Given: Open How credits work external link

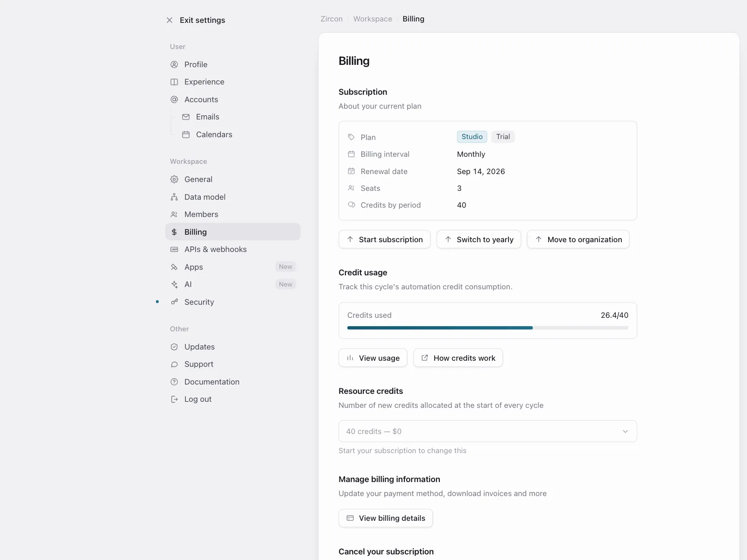Looking at the screenshot, I should point(458,358).
